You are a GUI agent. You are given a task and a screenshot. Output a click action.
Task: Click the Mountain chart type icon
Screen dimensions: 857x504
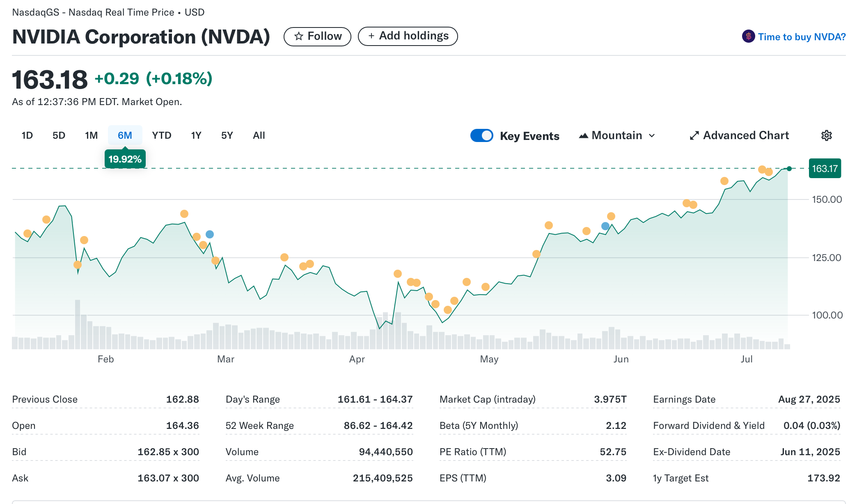pos(583,135)
